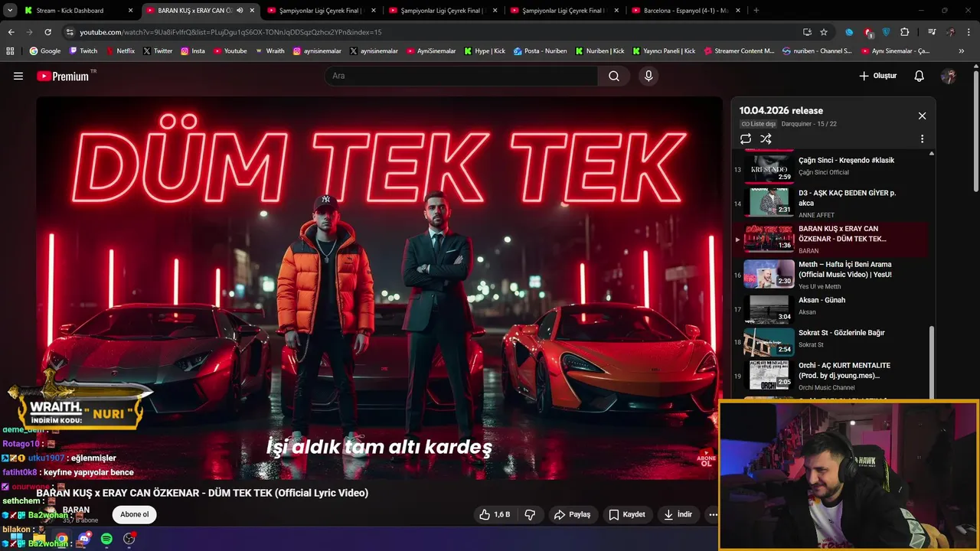Viewport: 980px width, 551px height.
Task: Toggle playlist shuffle
Action: click(766, 139)
